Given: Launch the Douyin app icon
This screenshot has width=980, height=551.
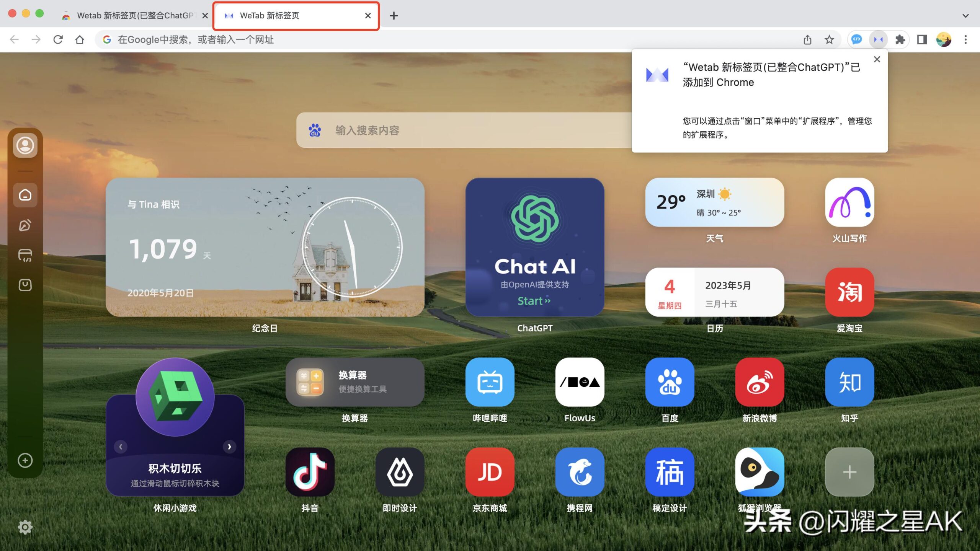Looking at the screenshot, I should [310, 472].
